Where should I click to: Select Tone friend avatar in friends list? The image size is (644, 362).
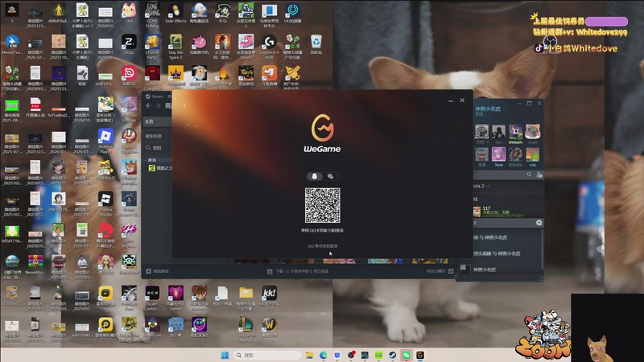(x=498, y=154)
